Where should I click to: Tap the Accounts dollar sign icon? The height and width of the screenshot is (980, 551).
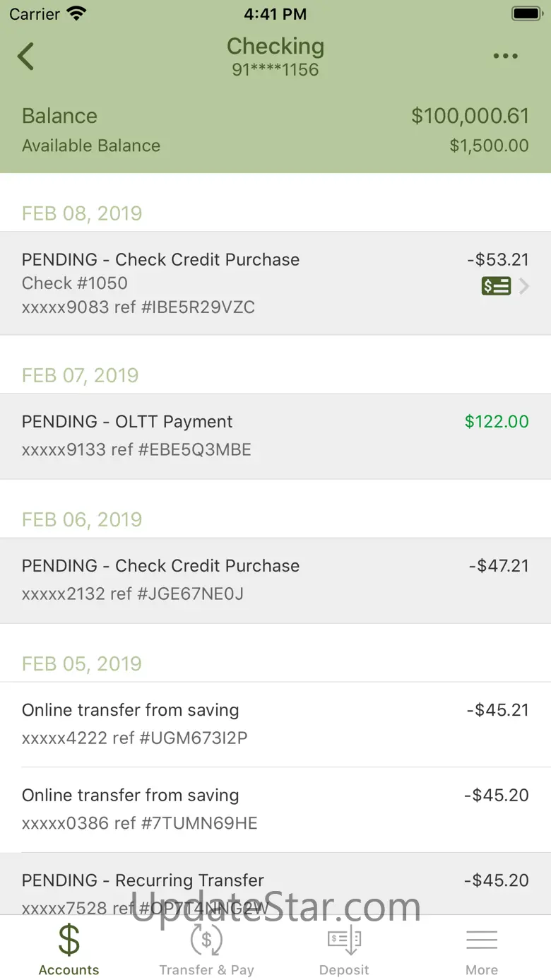point(69,940)
